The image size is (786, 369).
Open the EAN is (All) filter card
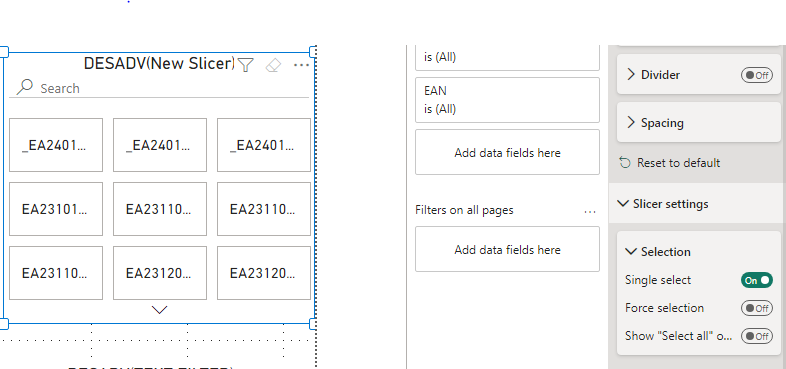[x=507, y=100]
